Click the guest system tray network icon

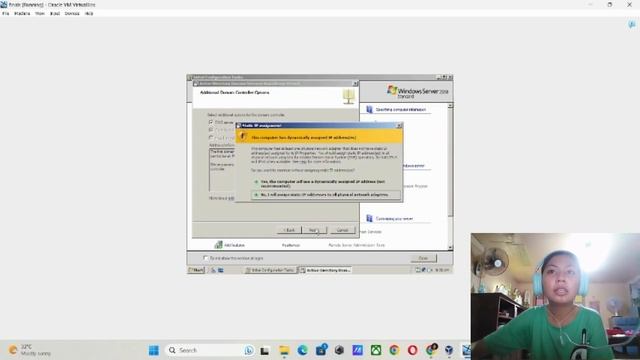(x=423, y=270)
